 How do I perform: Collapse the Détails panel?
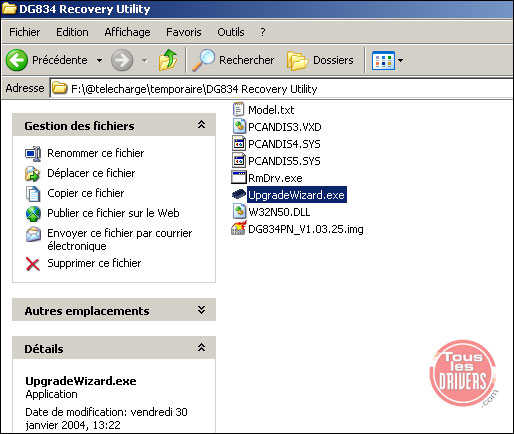pos(201,348)
